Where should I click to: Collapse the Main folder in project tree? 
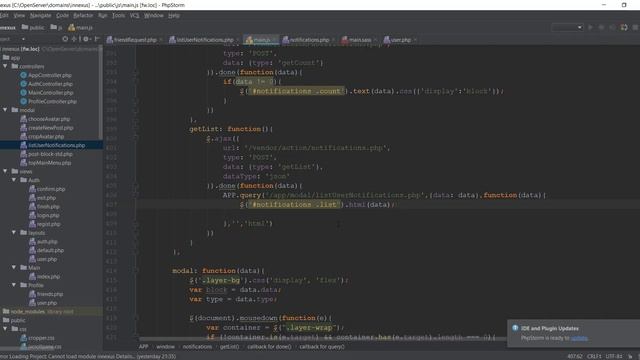pos(14,267)
